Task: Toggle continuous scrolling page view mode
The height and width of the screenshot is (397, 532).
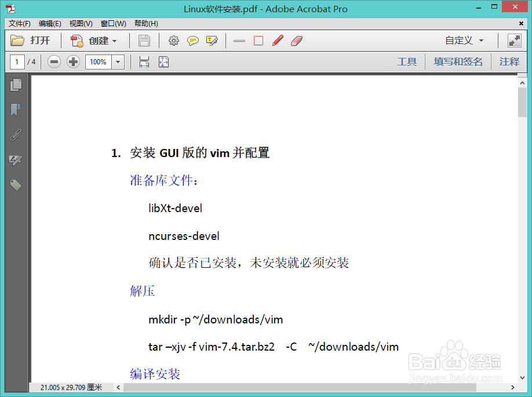Action: [144, 61]
